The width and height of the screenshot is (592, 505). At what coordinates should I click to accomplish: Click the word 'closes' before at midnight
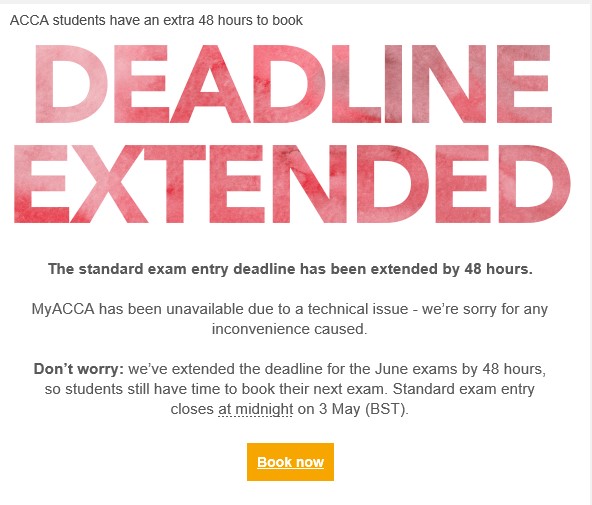tap(192, 409)
